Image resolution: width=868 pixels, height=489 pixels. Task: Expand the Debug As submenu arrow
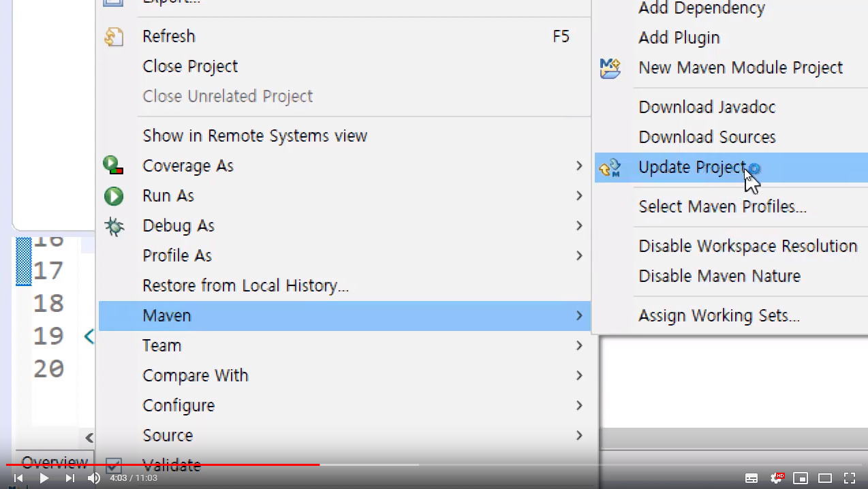tap(578, 225)
